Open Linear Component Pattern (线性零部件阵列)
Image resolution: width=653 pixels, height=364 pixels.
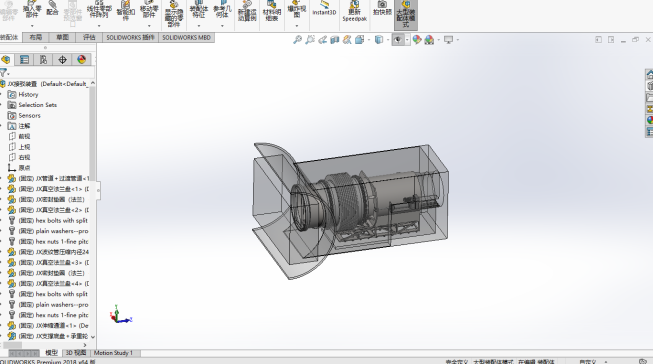point(99,9)
